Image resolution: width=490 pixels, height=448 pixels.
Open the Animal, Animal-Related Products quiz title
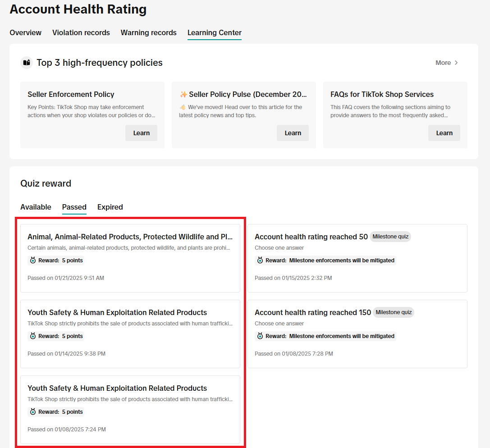[130, 237]
